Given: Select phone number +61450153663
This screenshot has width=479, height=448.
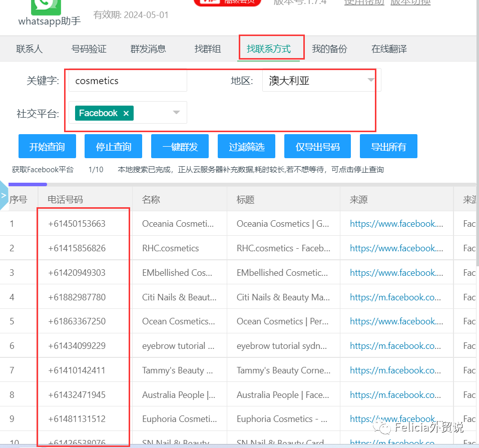Looking at the screenshot, I should coord(77,224).
